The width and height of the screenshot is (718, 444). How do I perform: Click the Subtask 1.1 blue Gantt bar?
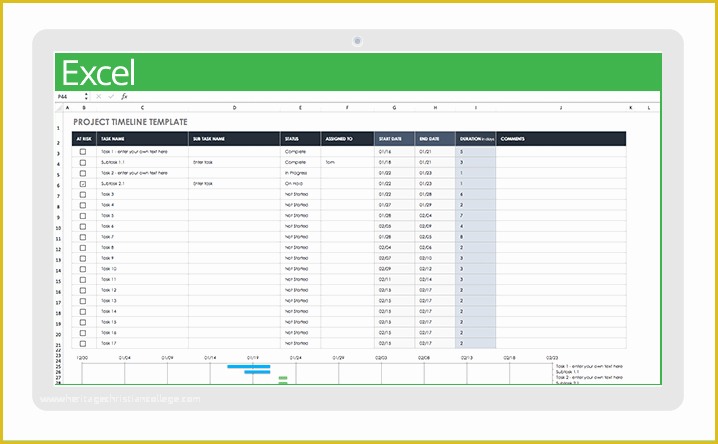(257, 372)
